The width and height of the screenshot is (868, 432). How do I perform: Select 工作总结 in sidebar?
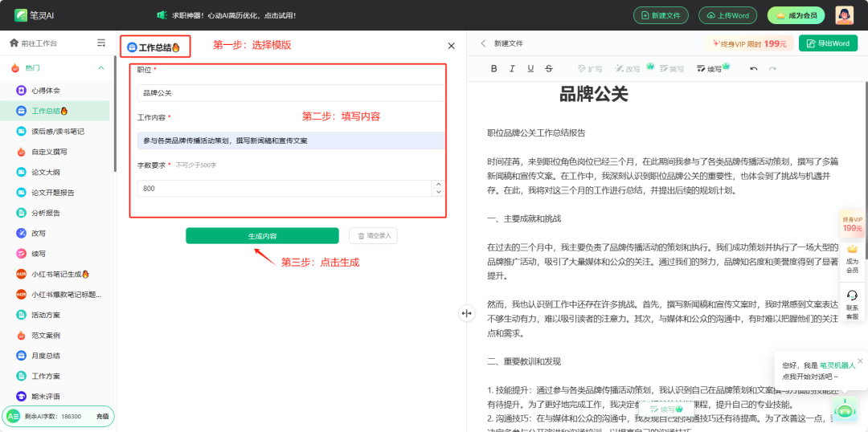[55, 111]
